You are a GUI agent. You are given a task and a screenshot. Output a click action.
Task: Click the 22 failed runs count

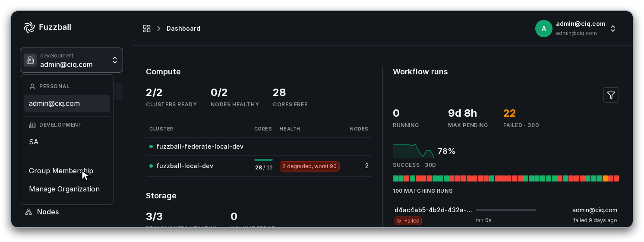(x=510, y=113)
